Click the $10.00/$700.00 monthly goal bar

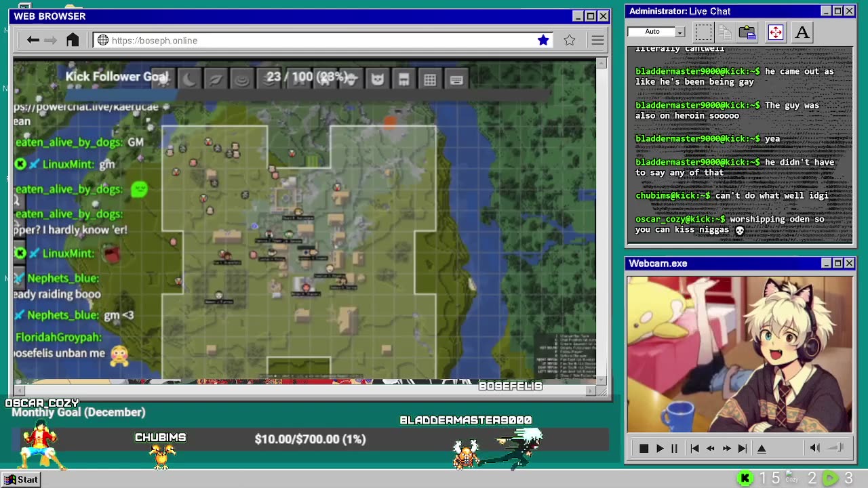[x=311, y=439]
